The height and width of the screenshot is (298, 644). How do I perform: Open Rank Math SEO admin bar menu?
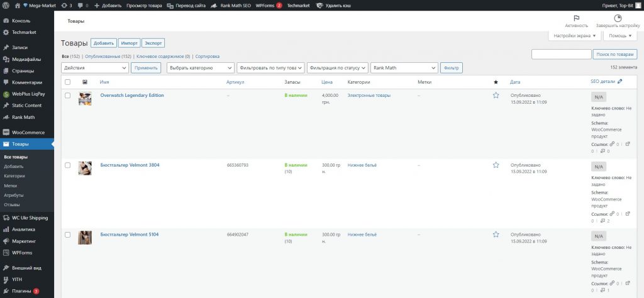(230, 6)
